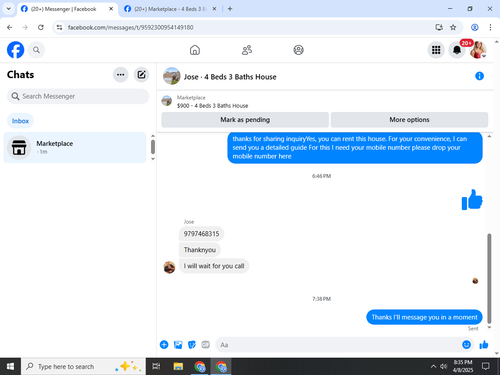Bookmark this page with star icon
Screen dimensions: 500x375
pyautogui.click(x=453, y=27)
